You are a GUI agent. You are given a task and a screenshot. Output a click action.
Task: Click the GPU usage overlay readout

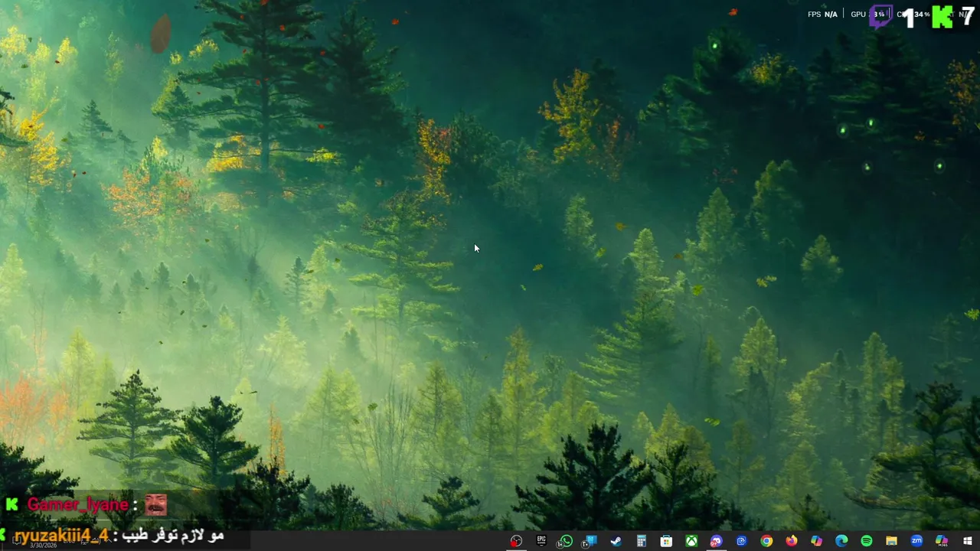pyautogui.click(x=867, y=15)
